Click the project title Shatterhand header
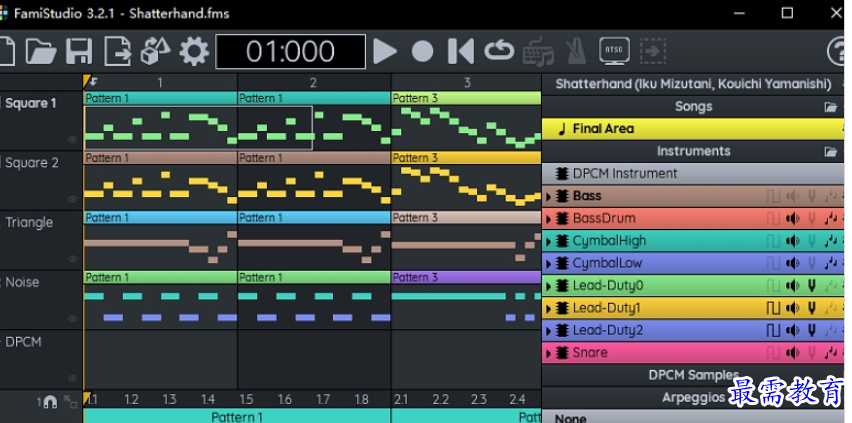 pos(693,84)
